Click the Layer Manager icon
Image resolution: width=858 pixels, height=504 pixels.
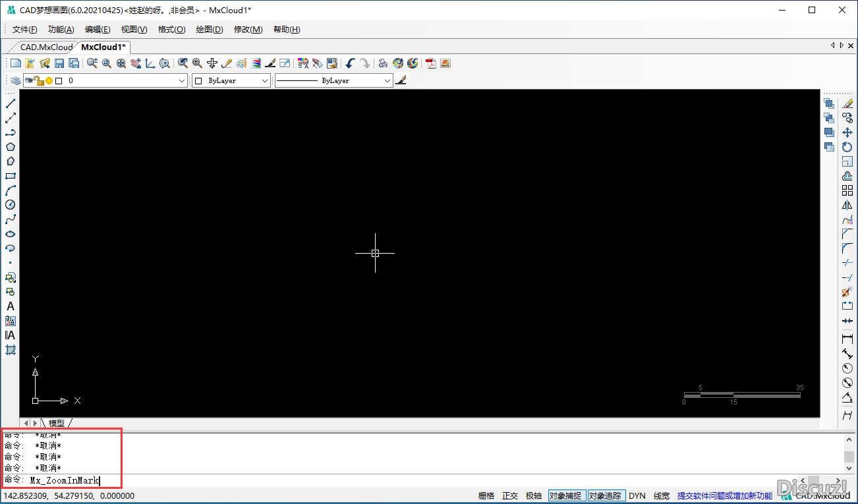[15, 80]
